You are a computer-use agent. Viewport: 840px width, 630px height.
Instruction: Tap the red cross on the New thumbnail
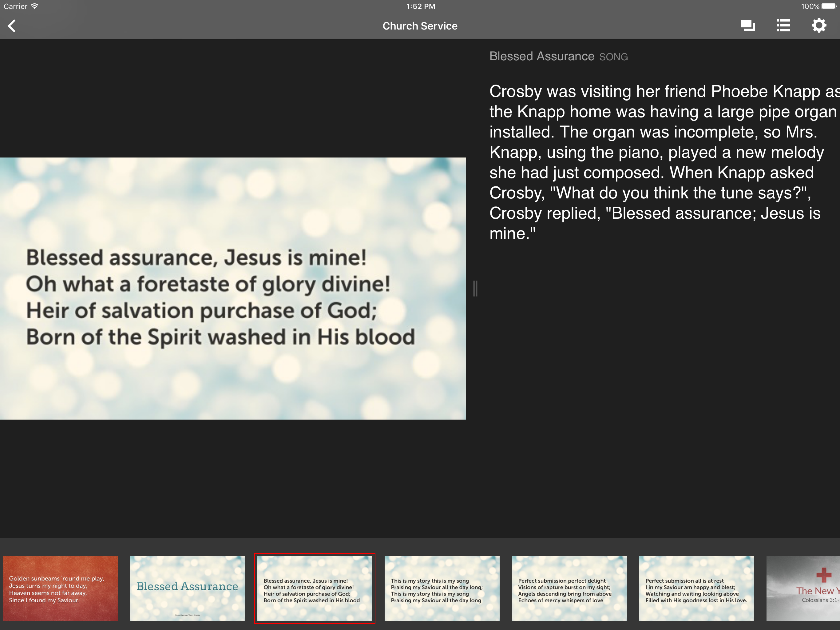pyautogui.click(x=823, y=575)
